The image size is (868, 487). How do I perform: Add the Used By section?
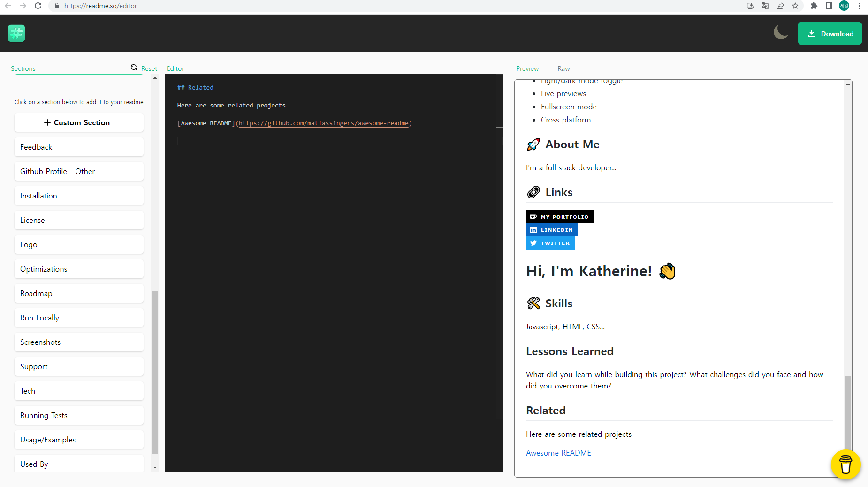click(x=79, y=464)
